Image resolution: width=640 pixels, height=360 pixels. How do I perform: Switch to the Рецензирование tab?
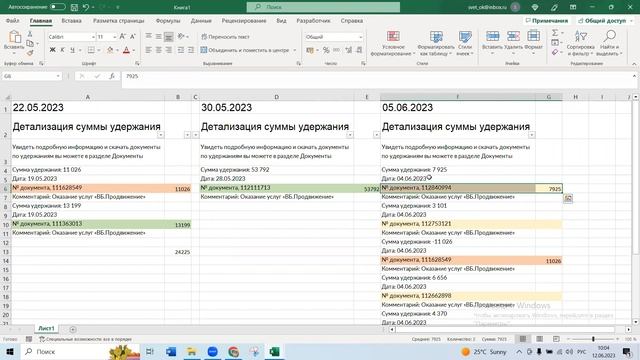244,20
